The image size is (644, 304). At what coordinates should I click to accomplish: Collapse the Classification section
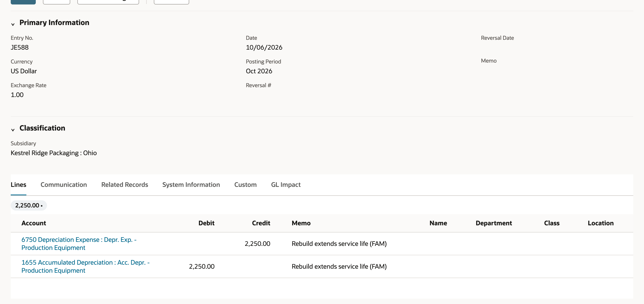[x=13, y=130]
